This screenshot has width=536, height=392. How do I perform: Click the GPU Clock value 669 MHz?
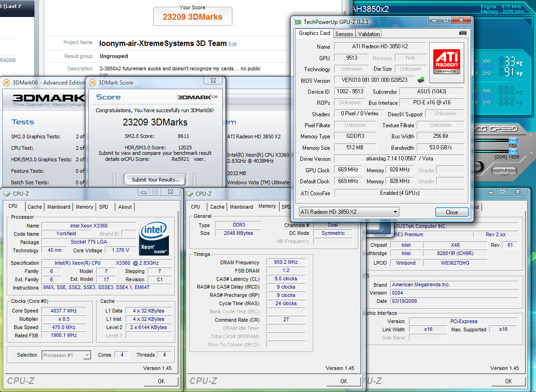coord(348,170)
